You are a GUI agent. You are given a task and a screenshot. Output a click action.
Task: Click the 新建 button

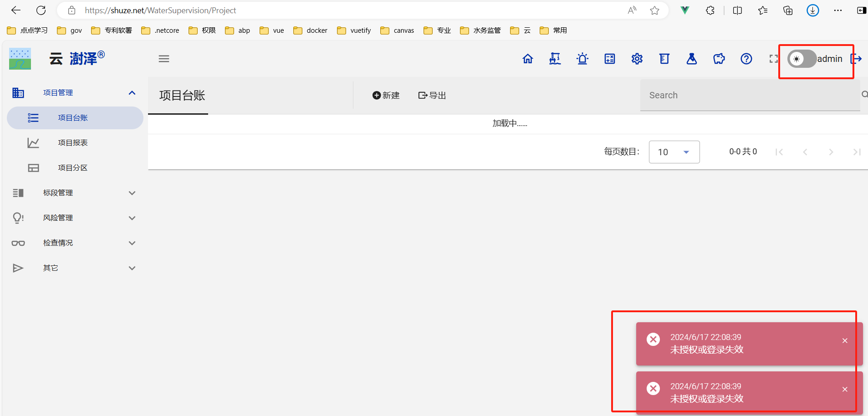(x=386, y=95)
